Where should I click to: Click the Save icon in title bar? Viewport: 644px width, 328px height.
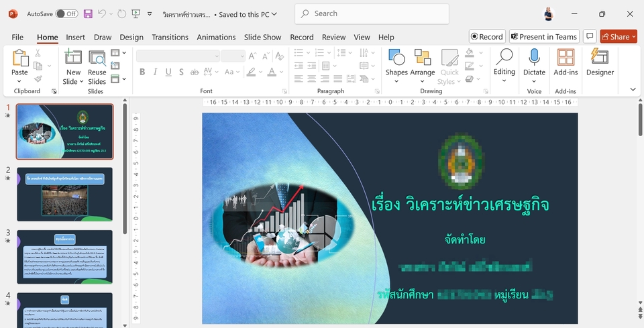(x=88, y=14)
